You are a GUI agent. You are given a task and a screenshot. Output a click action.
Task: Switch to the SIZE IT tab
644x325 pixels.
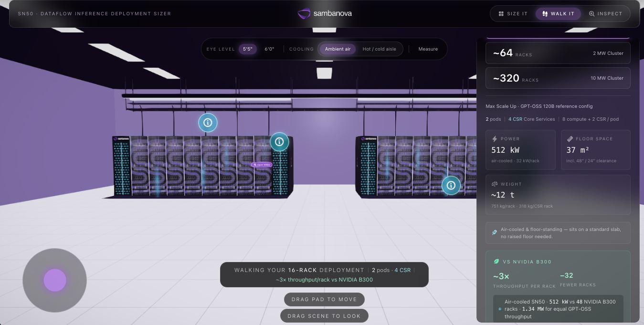(513, 14)
